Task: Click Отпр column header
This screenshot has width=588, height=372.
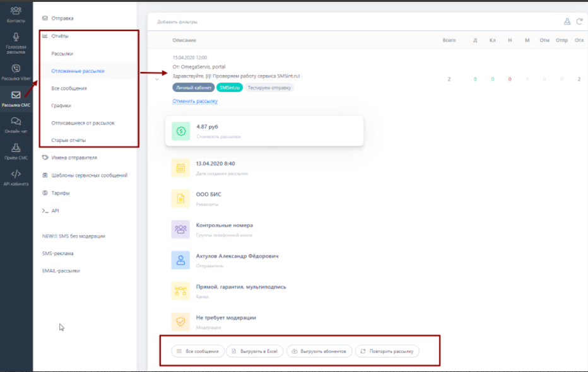Action: pos(562,40)
